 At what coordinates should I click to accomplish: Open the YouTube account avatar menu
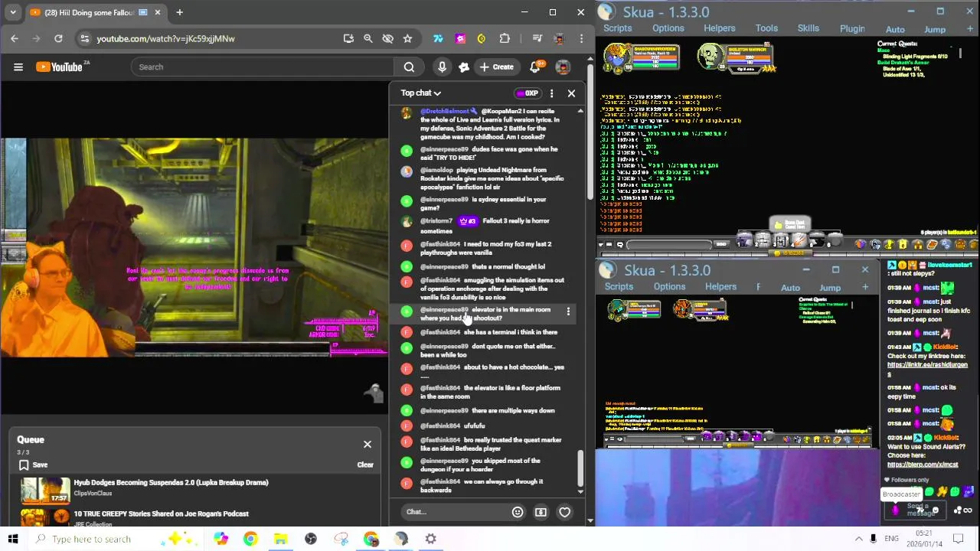pos(563,67)
